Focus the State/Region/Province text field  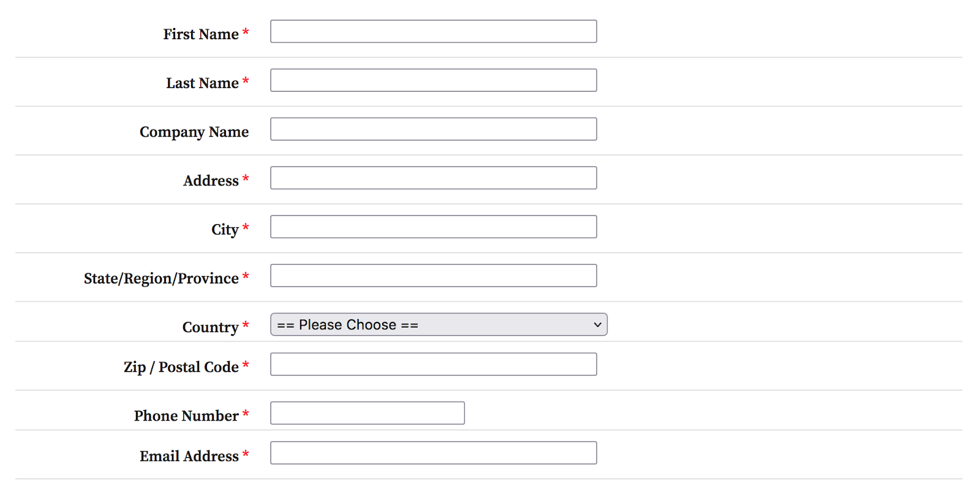coord(433,276)
